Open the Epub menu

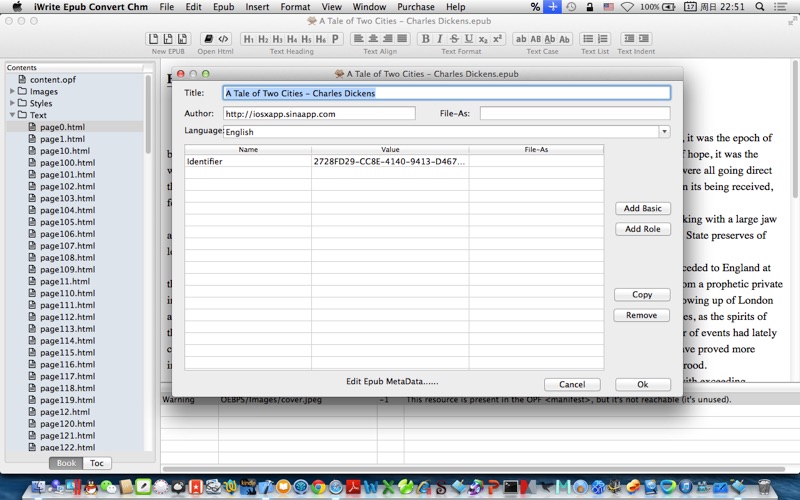pos(223,7)
